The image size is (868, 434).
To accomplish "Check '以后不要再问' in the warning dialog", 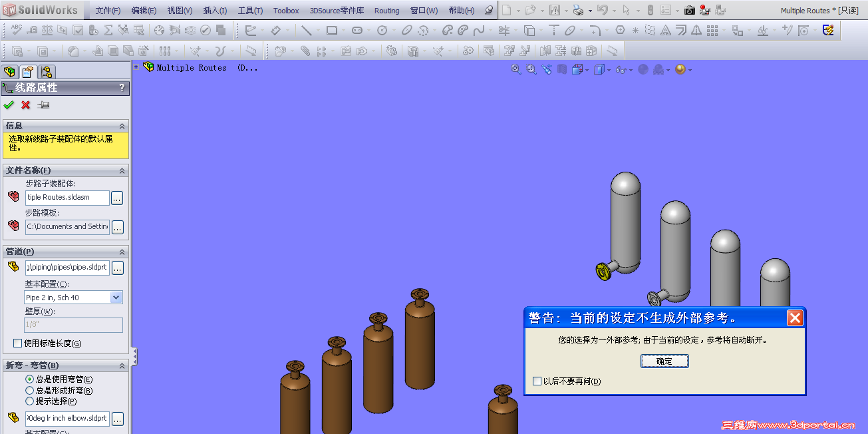I will (537, 381).
